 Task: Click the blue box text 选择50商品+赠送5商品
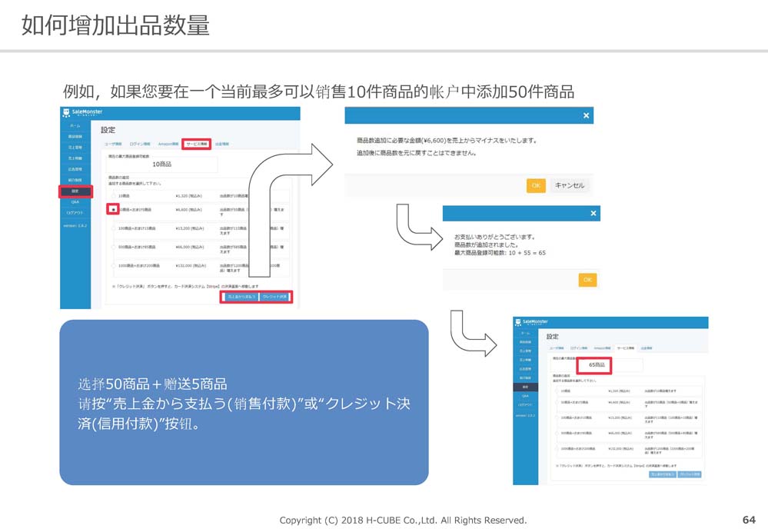click(x=152, y=384)
